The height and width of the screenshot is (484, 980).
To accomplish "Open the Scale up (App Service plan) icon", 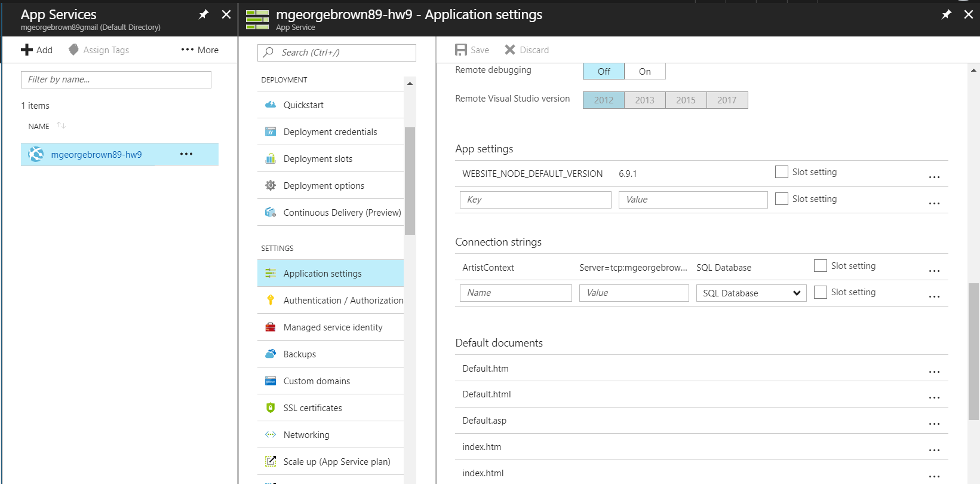I will [x=271, y=461].
